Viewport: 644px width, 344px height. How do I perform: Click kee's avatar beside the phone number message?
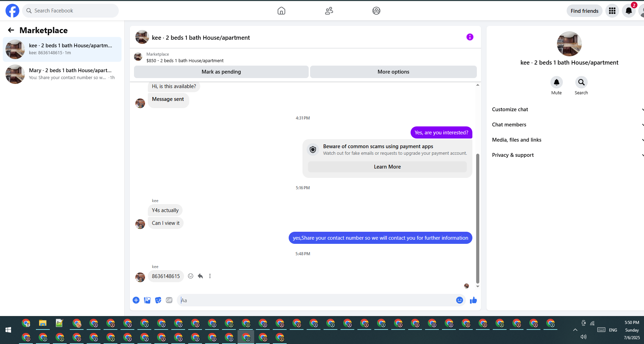pos(140,277)
